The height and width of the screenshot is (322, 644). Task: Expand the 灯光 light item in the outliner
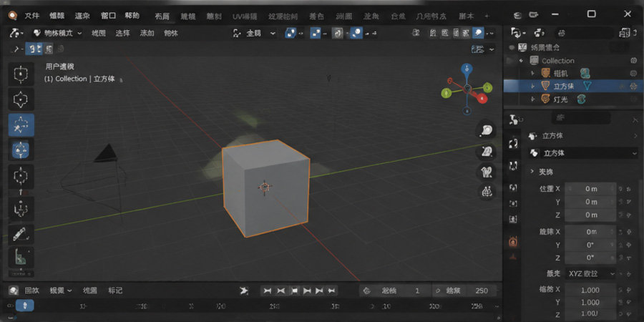[533, 99]
